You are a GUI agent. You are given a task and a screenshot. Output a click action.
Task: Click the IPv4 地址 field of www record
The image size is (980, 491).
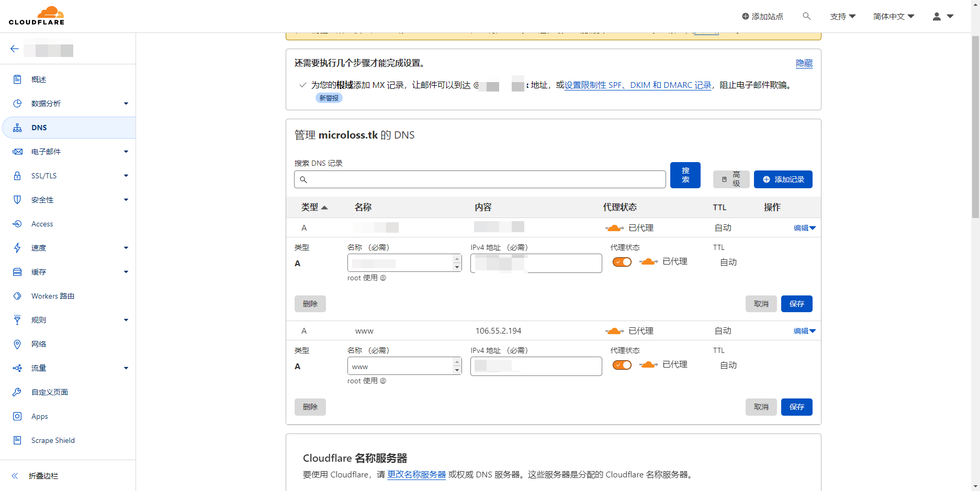click(536, 366)
